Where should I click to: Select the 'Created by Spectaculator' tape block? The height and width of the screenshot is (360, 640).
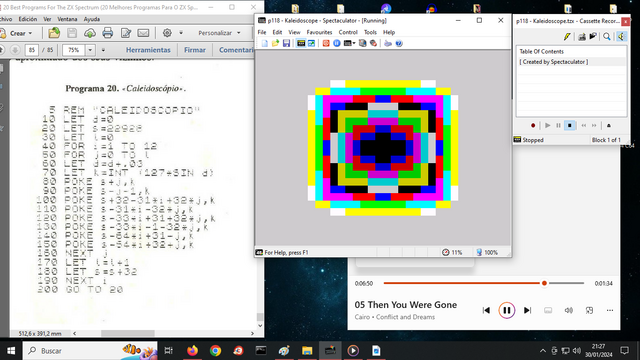coord(571,62)
